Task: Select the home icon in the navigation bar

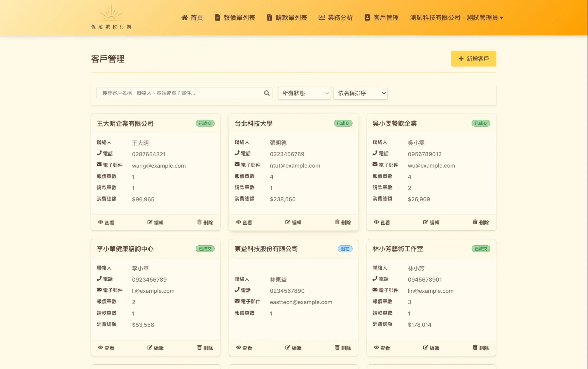Action: pyautogui.click(x=185, y=17)
